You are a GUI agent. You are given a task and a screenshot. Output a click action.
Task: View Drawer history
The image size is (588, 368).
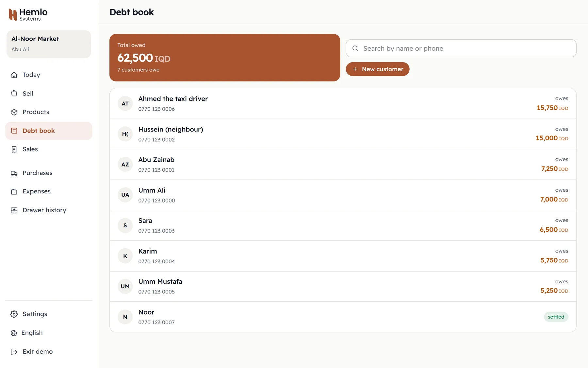(49, 210)
